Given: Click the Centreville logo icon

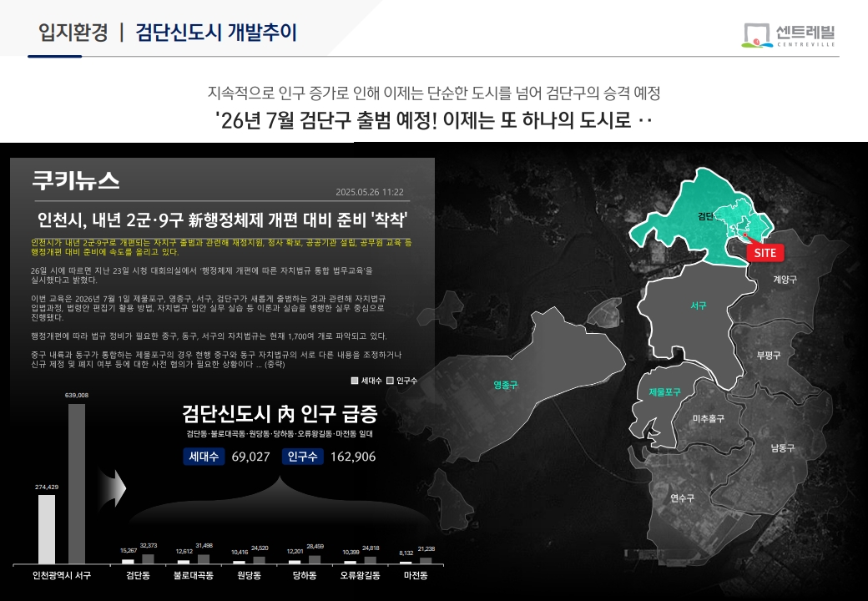Looking at the screenshot, I should pyautogui.click(x=757, y=35).
